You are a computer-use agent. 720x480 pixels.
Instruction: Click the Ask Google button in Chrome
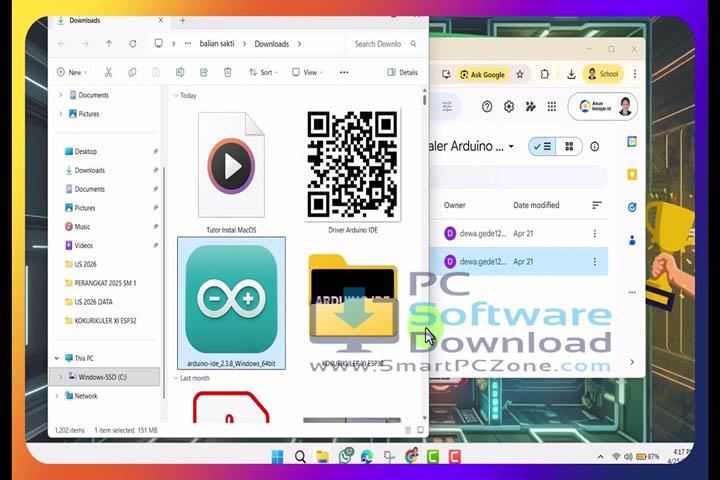point(483,74)
